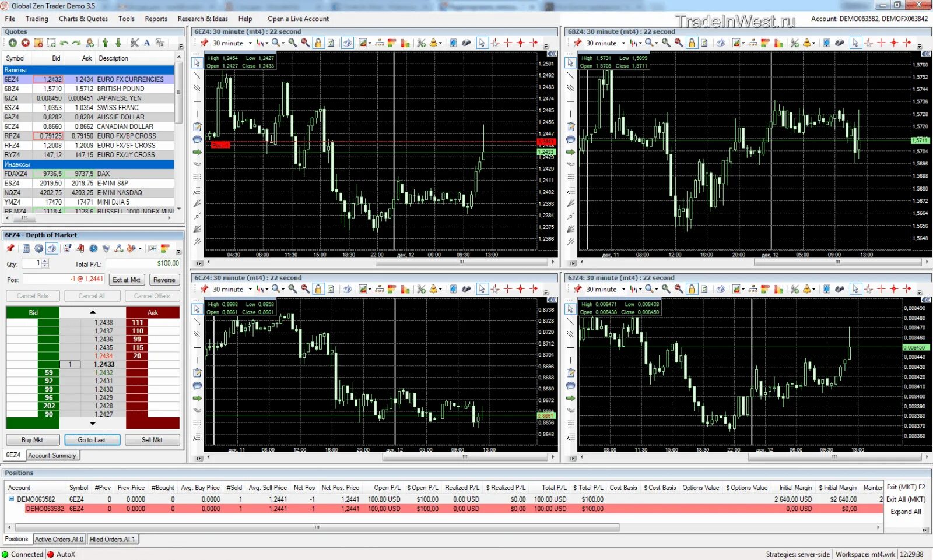
Task: Select the line drawing tool on 6EZ4 chart sidebar
Action: click(x=197, y=75)
